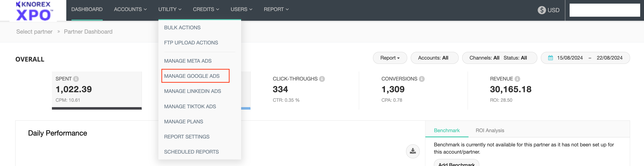This screenshot has width=644, height=166.
Task: Select Manage Google Ads from Utility menu
Action: [192, 76]
